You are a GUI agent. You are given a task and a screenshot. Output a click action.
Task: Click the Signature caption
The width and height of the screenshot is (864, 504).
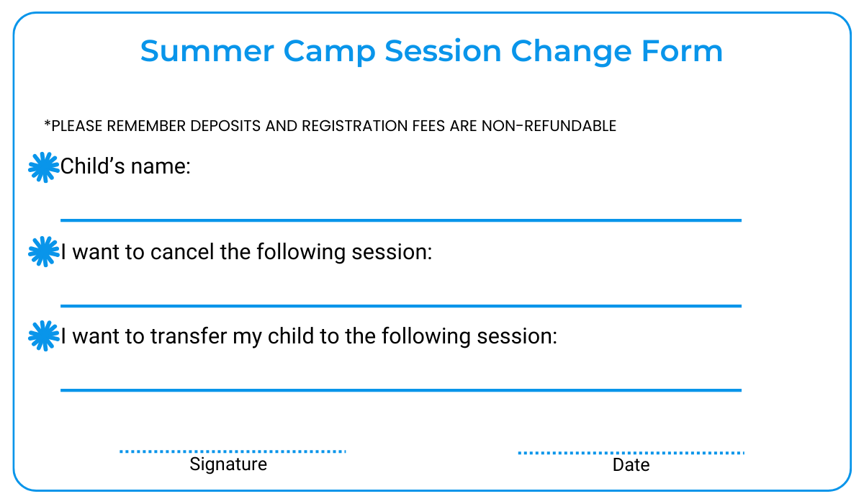tap(228, 464)
